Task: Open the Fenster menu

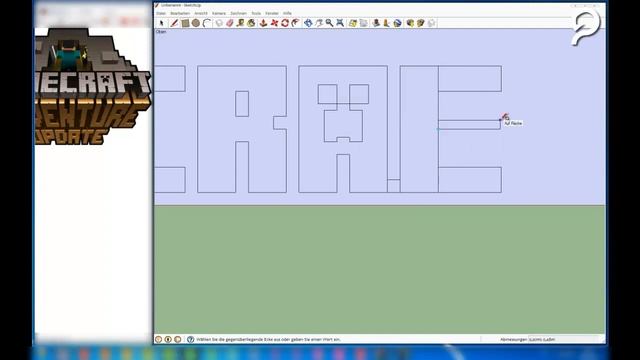Action: pos(272,13)
